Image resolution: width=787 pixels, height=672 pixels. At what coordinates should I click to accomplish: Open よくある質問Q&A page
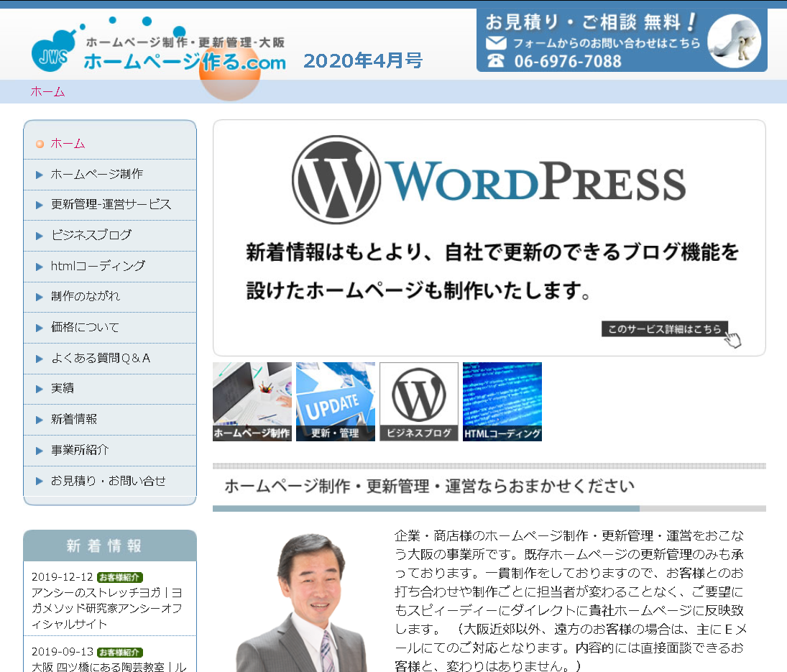click(x=110, y=359)
